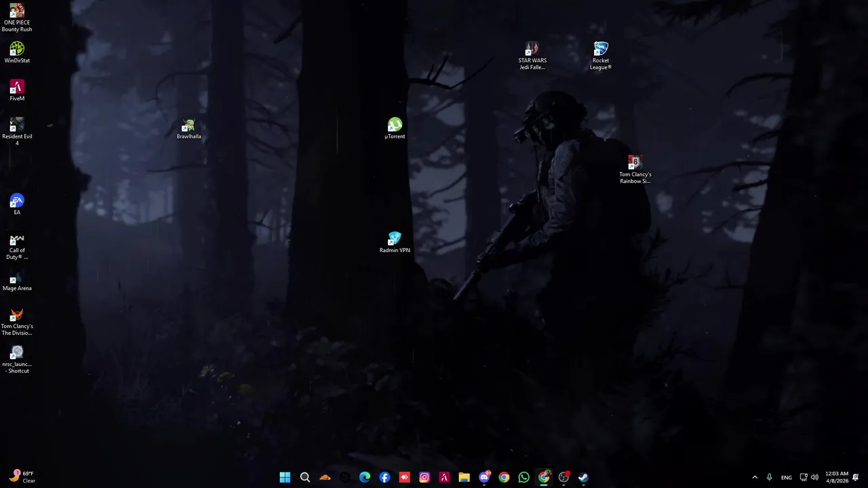
Task: Open the Windows Start menu
Action: (x=285, y=477)
